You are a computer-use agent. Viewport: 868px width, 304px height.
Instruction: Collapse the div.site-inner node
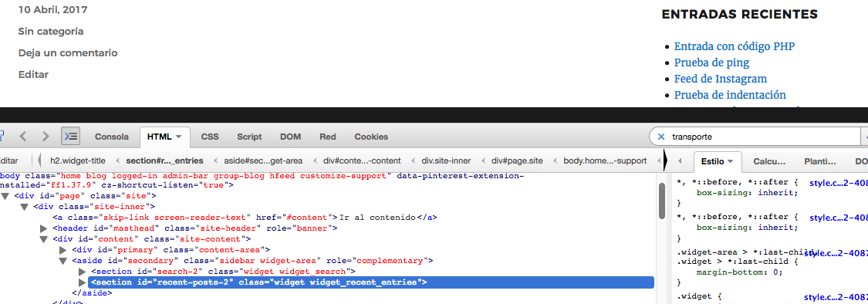[25, 207]
